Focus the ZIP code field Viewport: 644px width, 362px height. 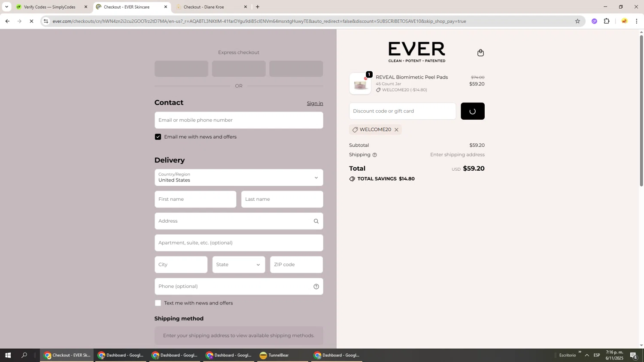pyautogui.click(x=296, y=265)
